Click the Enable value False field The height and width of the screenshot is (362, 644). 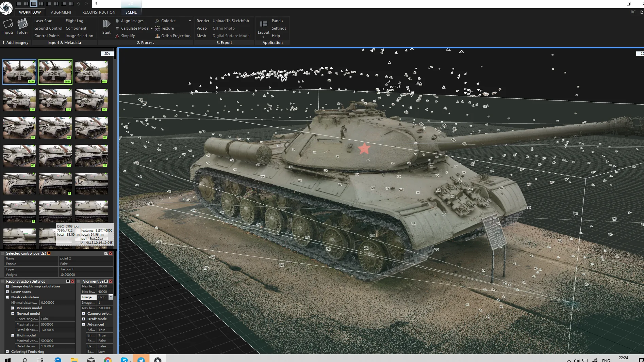[x=86, y=264]
